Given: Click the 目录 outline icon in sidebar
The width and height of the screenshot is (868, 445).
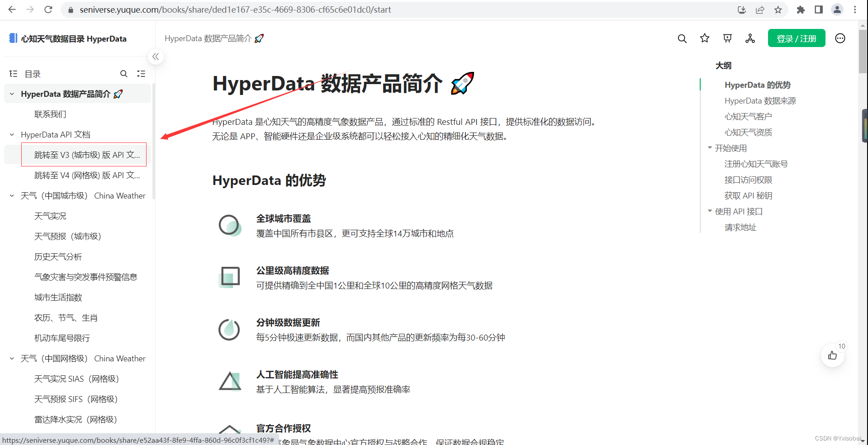Looking at the screenshot, I should [x=14, y=74].
